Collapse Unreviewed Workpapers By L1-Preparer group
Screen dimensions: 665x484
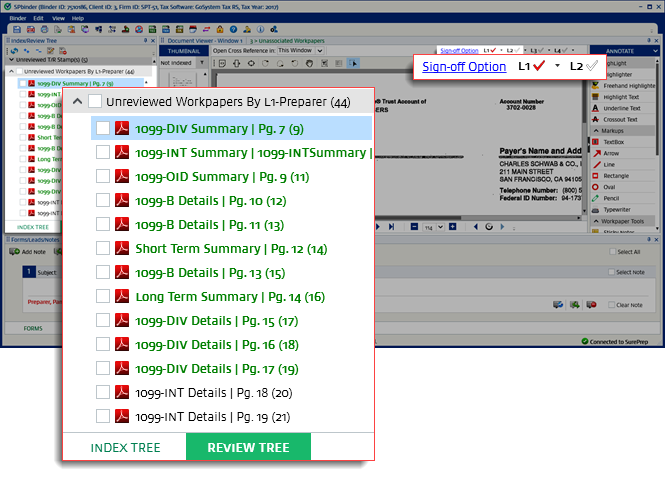[77, 102]
